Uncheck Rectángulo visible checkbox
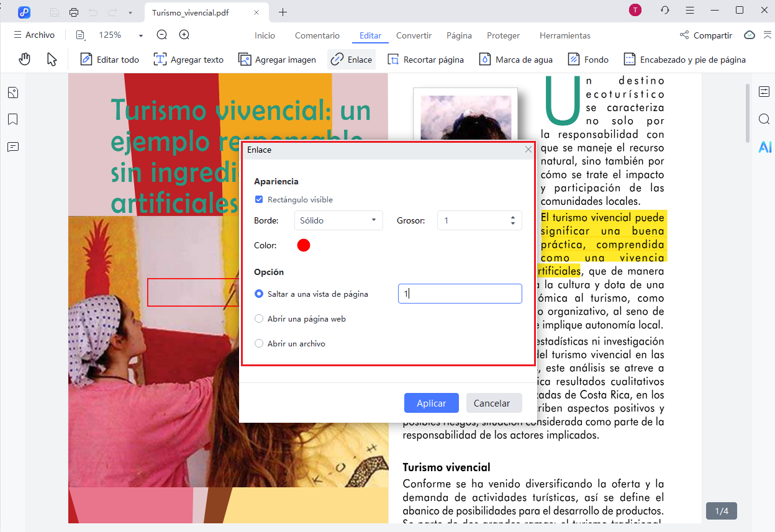775x532 pixels. (x=259, y=200)
